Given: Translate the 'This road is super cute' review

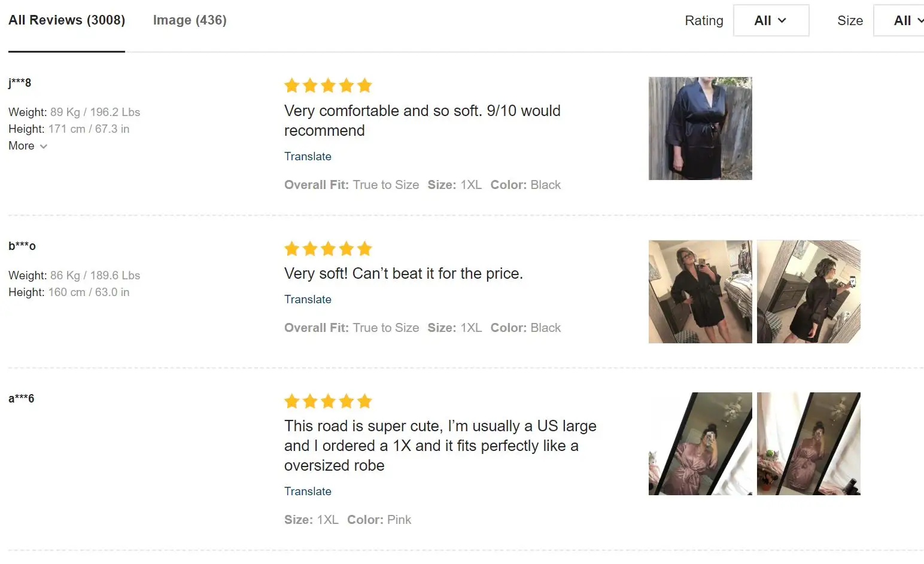Looking at the screenshot, I should click(x=308, y=492).
